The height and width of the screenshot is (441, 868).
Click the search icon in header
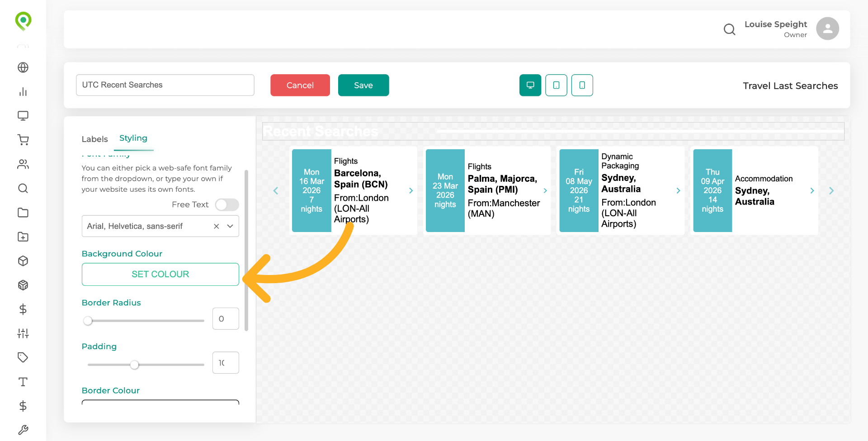[x=729, y=29]
